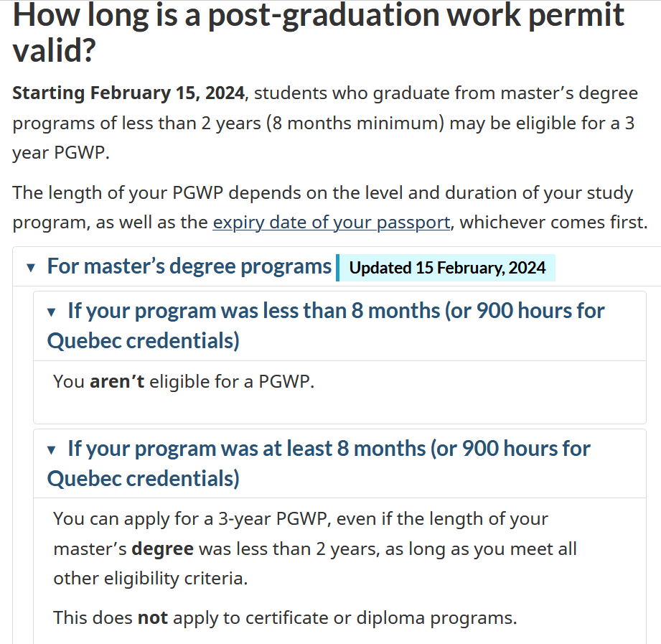
Task: Click the bold word 'aren't'
Action: [x=117, y=382]
